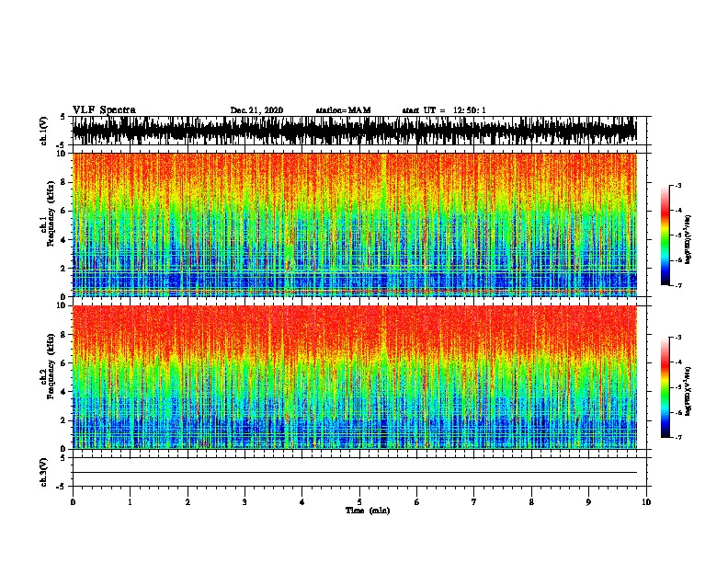This screenshot has height=563, width=728.
Task: Select the date text "Dec. 21, 2020"
Action: [256, 110]
